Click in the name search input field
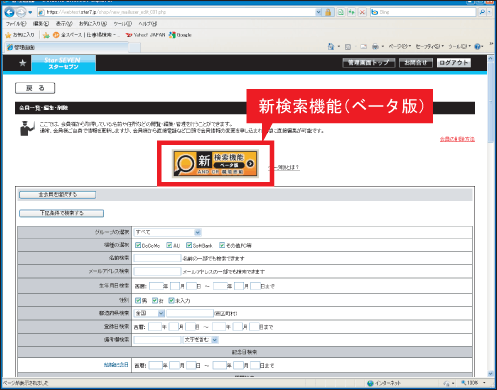Screen dimensions: 497x390 tap(157, 258)
